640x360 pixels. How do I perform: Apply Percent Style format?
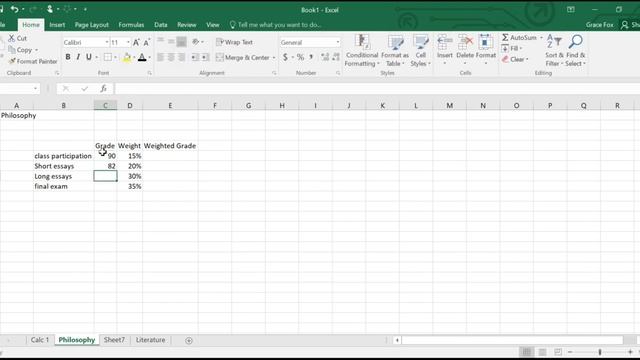coord(300,57)
